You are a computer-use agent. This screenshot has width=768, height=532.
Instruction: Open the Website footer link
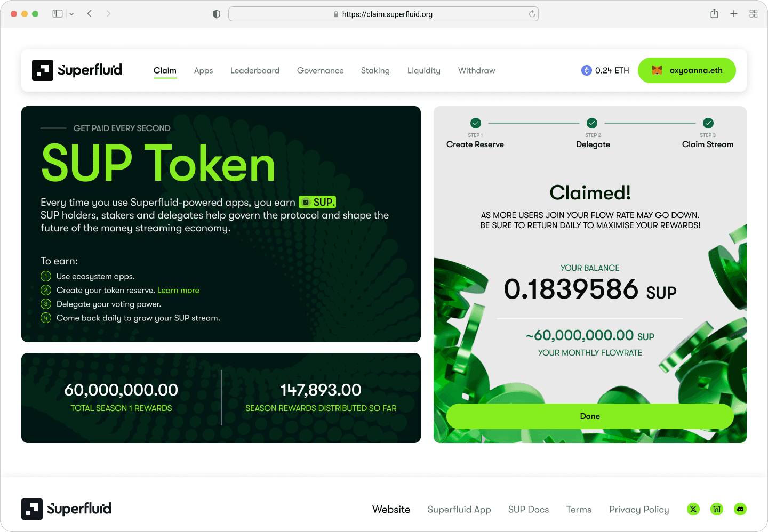[x=391, y=510]
